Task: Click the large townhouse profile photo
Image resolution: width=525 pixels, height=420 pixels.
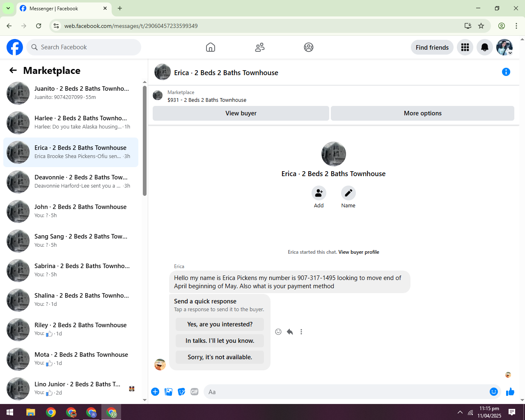Action: point(334,154)
